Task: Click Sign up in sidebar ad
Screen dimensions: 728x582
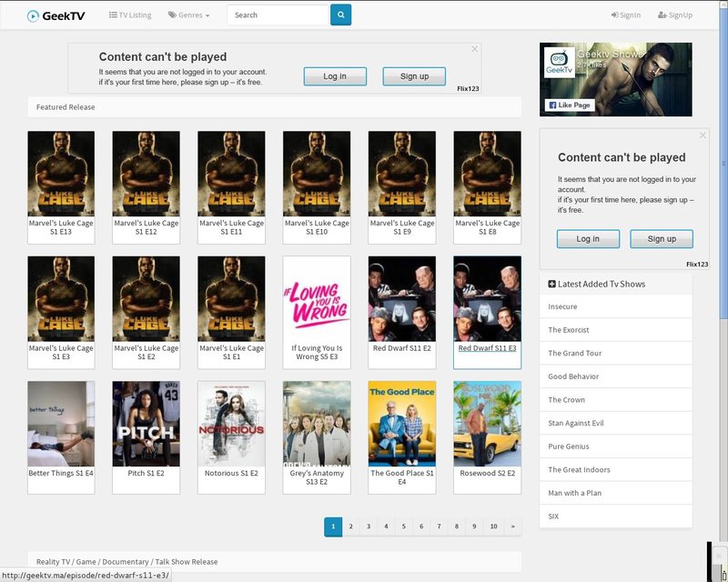Action: 662,238
